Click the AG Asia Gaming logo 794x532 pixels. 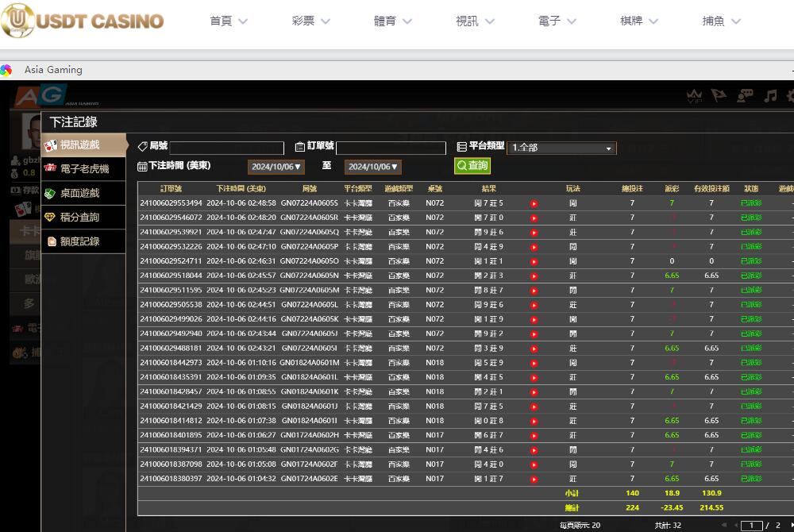tap(40, 96)
